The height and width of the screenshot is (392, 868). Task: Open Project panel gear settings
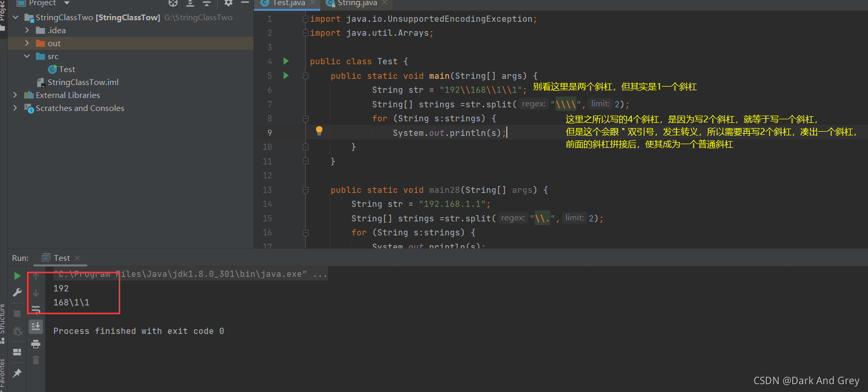point(229,3)
